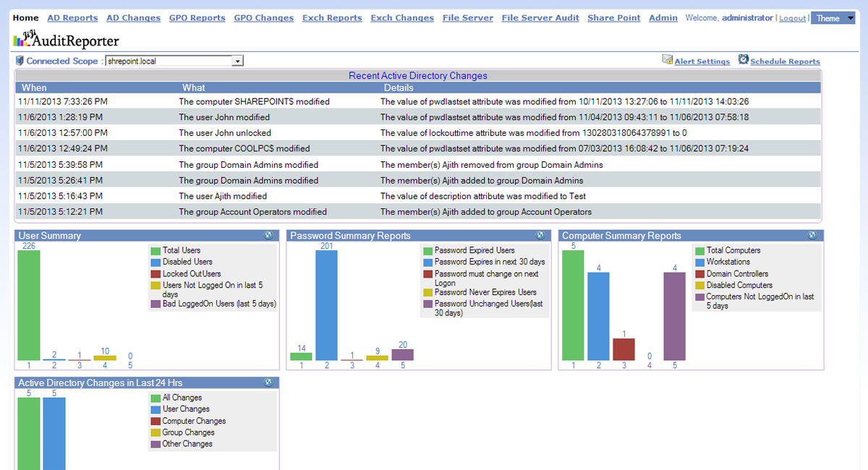Click 'Ajith removed from group Domain Admins' detail

[x=492, y=165]
